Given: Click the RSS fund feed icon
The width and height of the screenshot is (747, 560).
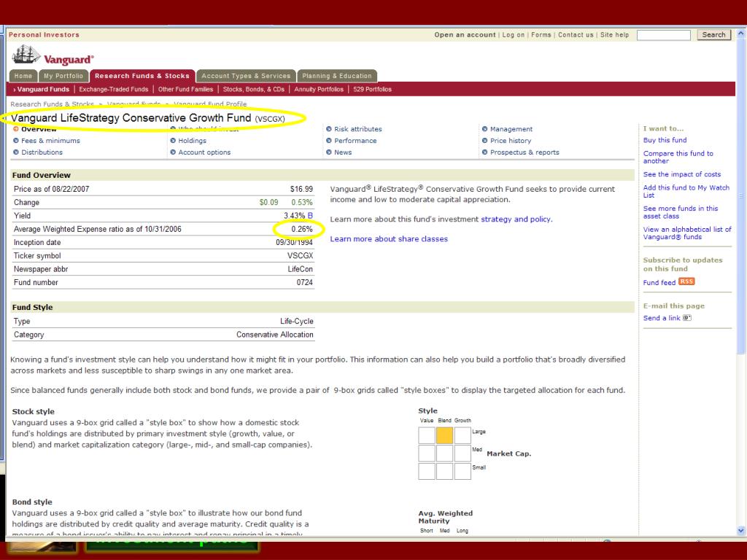Looking at the screenshot, I should pyautogui.click(x=686, y=281).
